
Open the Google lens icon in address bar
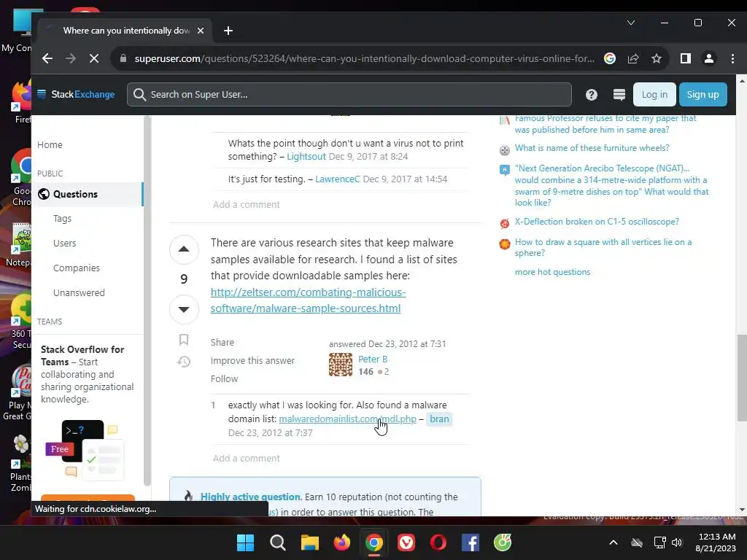[609, 58]
